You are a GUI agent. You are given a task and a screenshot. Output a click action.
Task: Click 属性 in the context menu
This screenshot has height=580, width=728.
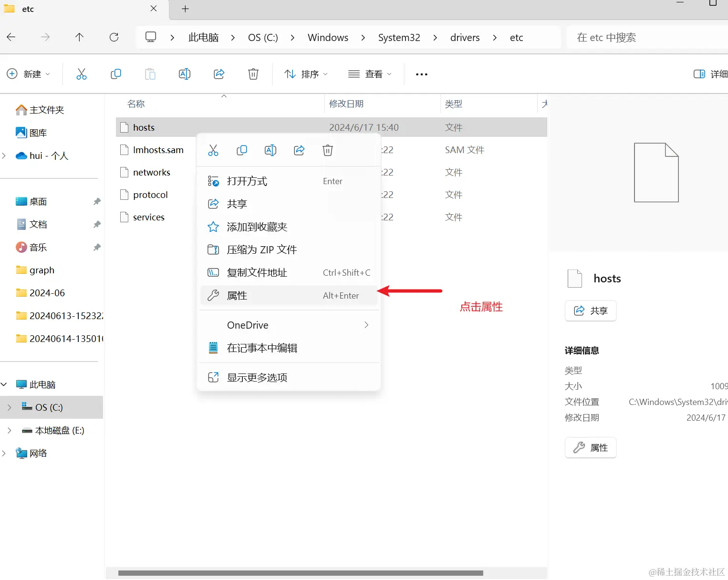click(x=289, y=296)
